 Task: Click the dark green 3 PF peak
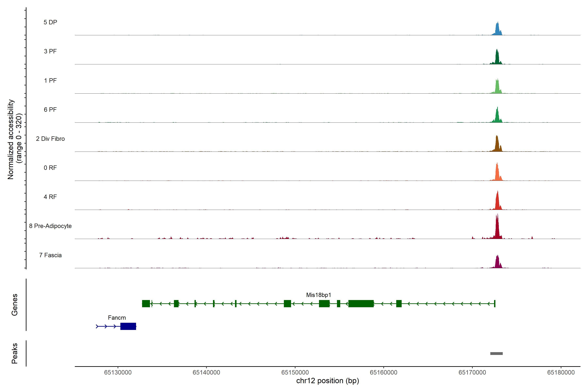[x=497, y=58]
